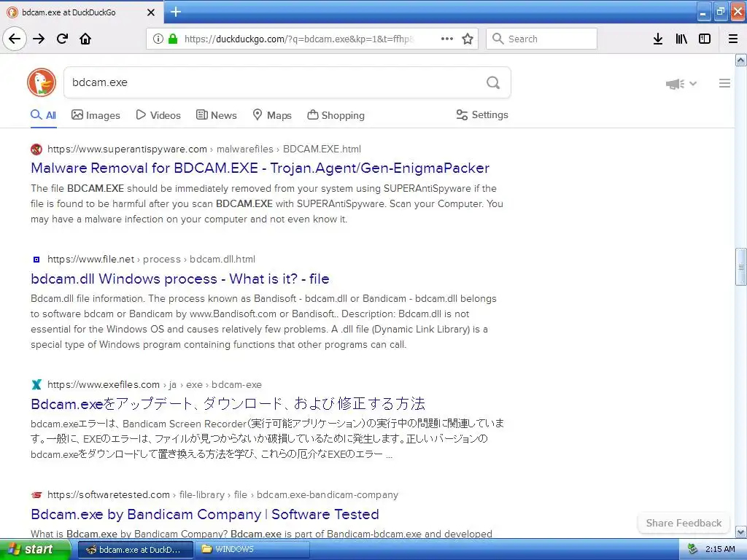This screenshot has width=747, height=560.
Task: Click into the Firefox Search bar
Action: (x=541, y=39)
